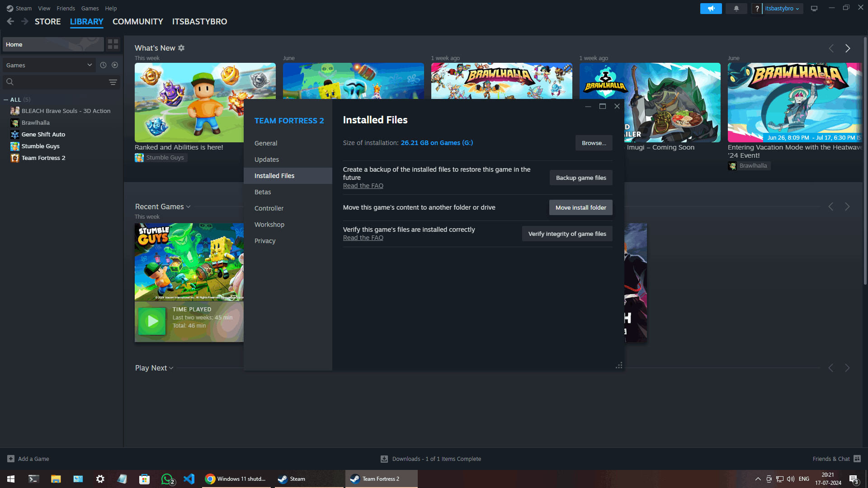Select Gene Shift Auto in library list

point(43,134)
